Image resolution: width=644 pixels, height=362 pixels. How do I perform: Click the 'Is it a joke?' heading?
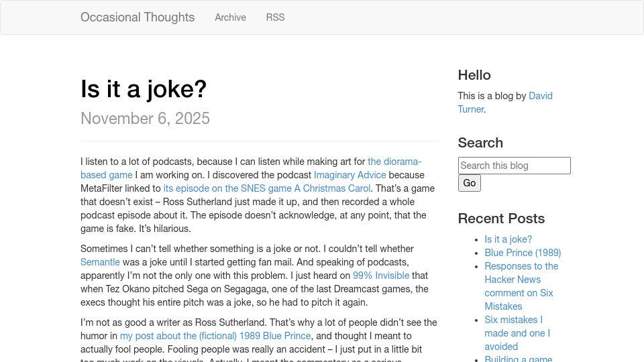click(144, 88)
